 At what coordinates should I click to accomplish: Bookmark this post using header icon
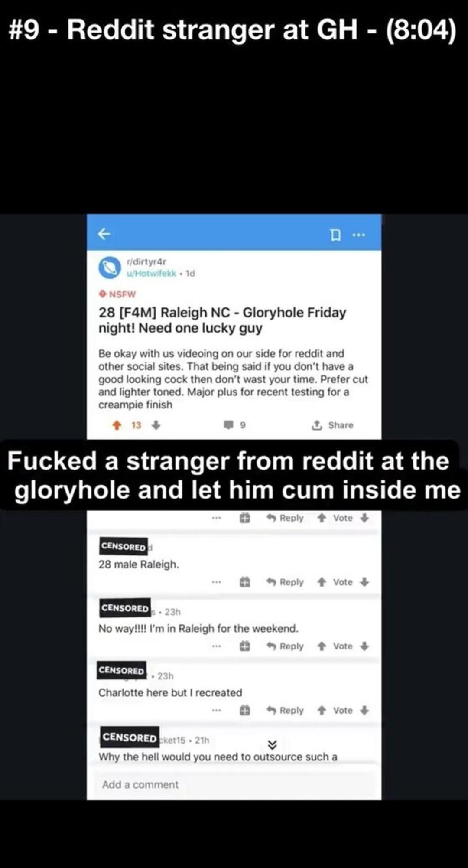click(x=335, y=235)
